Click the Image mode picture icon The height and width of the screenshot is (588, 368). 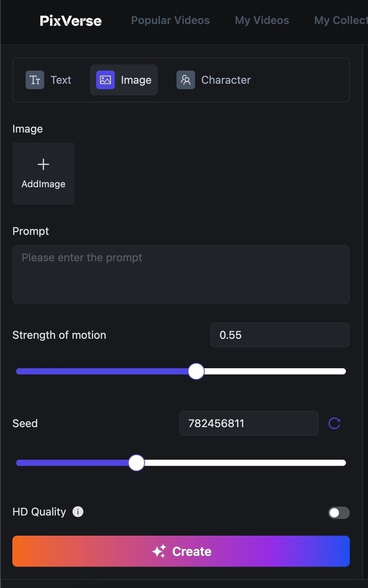(x=105, y=80)
